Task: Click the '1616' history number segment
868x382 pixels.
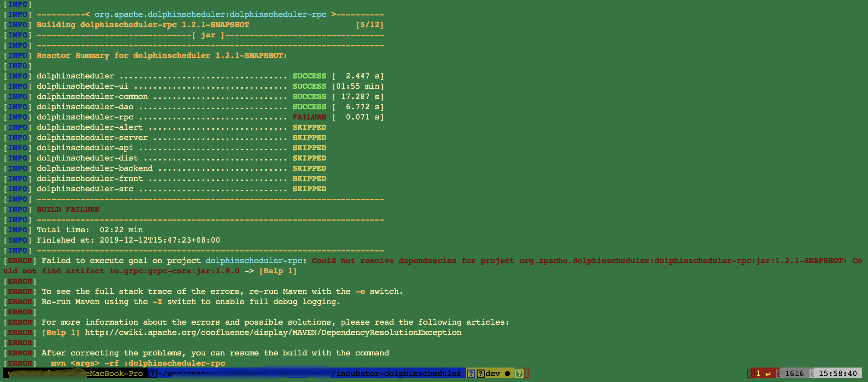Action: [x=794, y=373]
